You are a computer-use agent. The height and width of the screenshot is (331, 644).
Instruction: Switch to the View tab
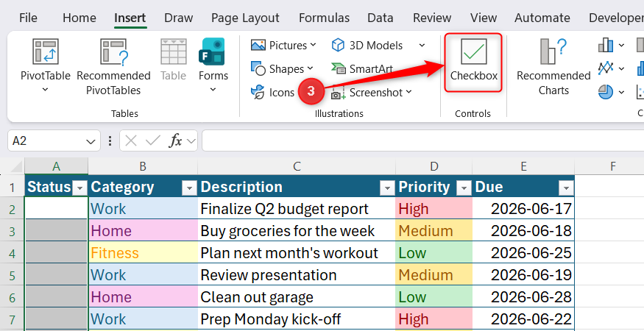click(484, 18)
